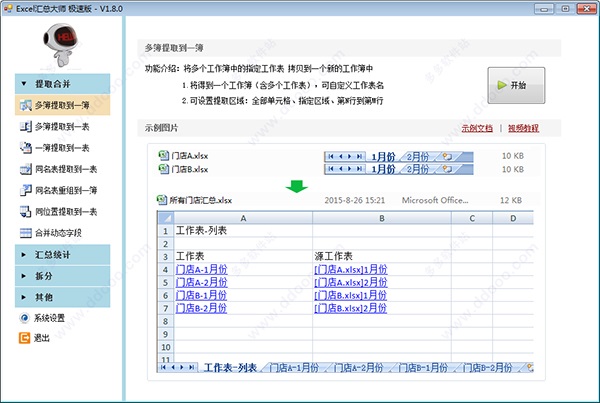Click the 同名表重组到一簿 sidebar icon
Screen dimensions: 600x403
[26, 190]
